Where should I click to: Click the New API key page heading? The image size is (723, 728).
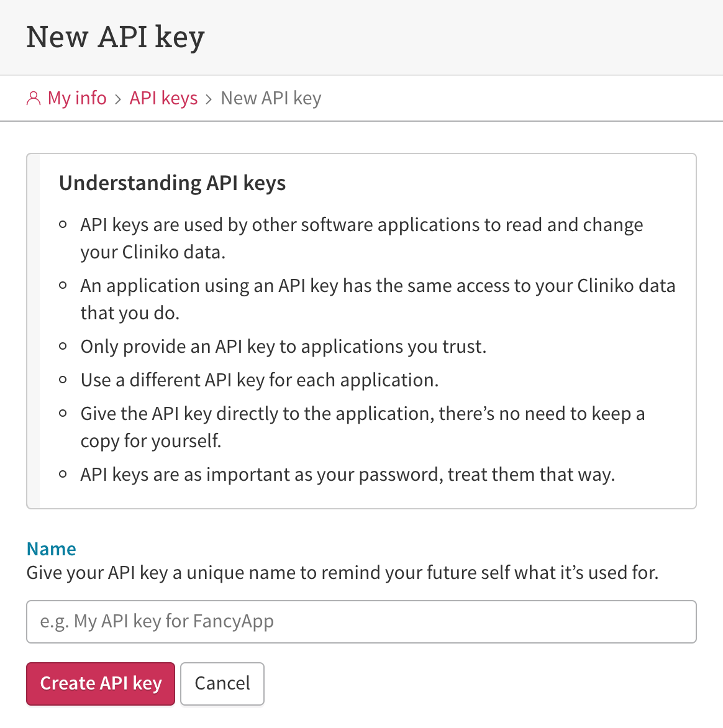click(116, 37)
